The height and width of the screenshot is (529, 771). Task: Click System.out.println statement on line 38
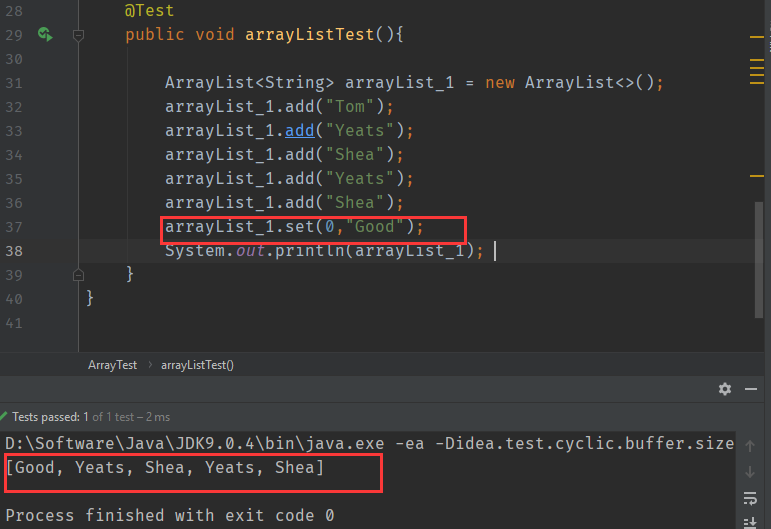click(x=325, y=250)
